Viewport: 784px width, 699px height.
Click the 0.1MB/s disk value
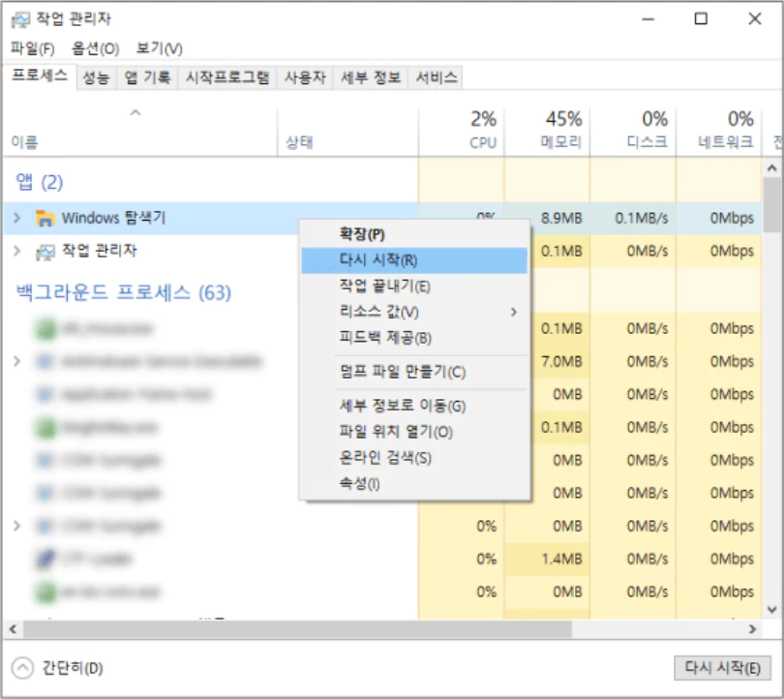(x=642, y=218)
